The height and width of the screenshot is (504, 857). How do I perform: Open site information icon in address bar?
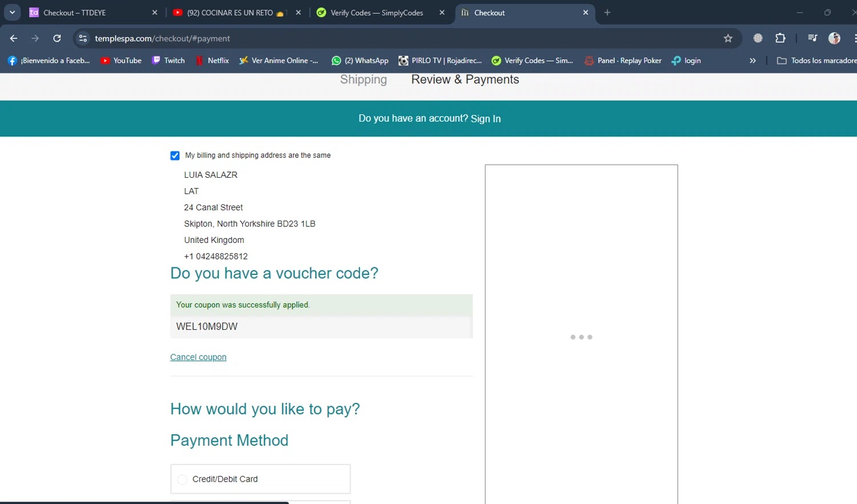coord(83,38)
